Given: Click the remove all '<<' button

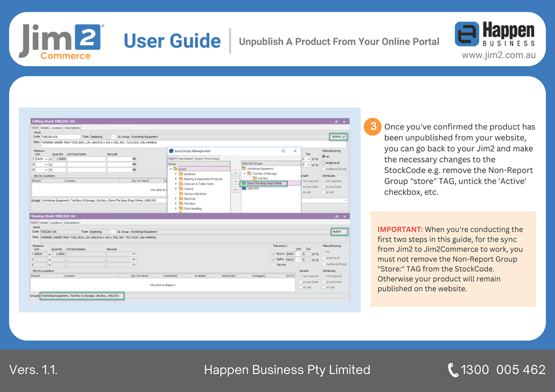Looking at the screenshot, I should point(236,190).
